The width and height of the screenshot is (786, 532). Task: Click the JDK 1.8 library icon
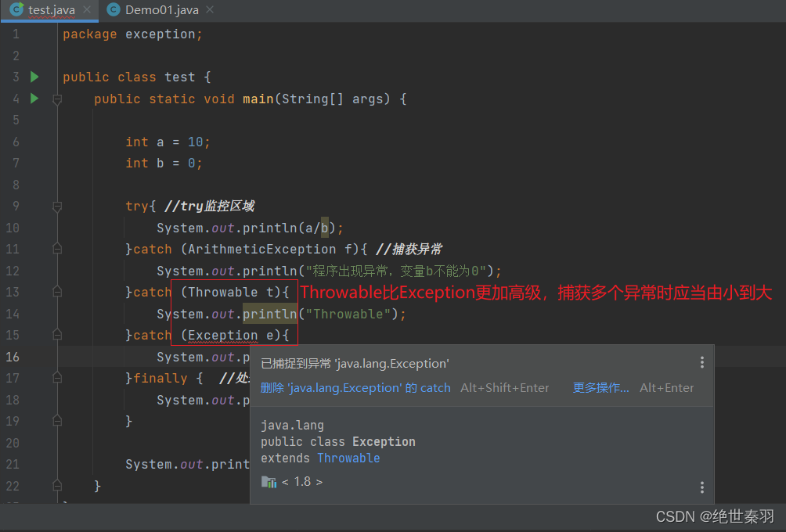[x=269, y=482]
